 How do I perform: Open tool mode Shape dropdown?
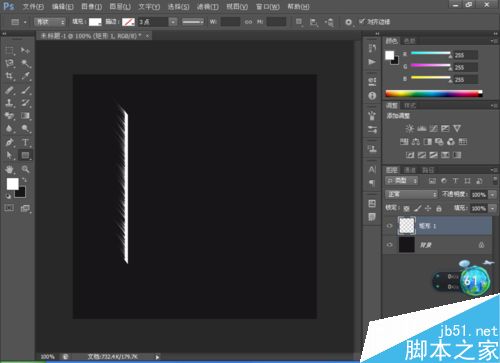pos(50,22)
